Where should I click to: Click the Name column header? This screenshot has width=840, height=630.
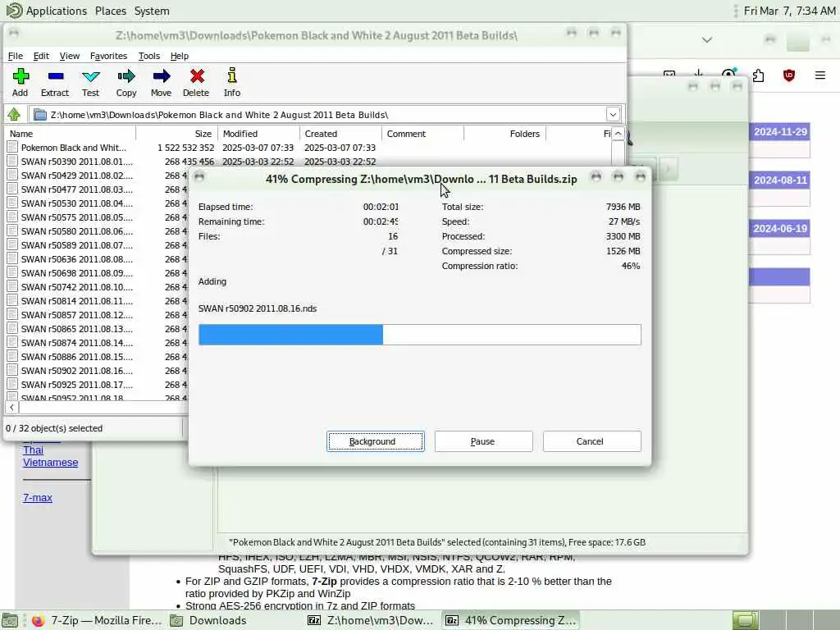coord(71,134)
